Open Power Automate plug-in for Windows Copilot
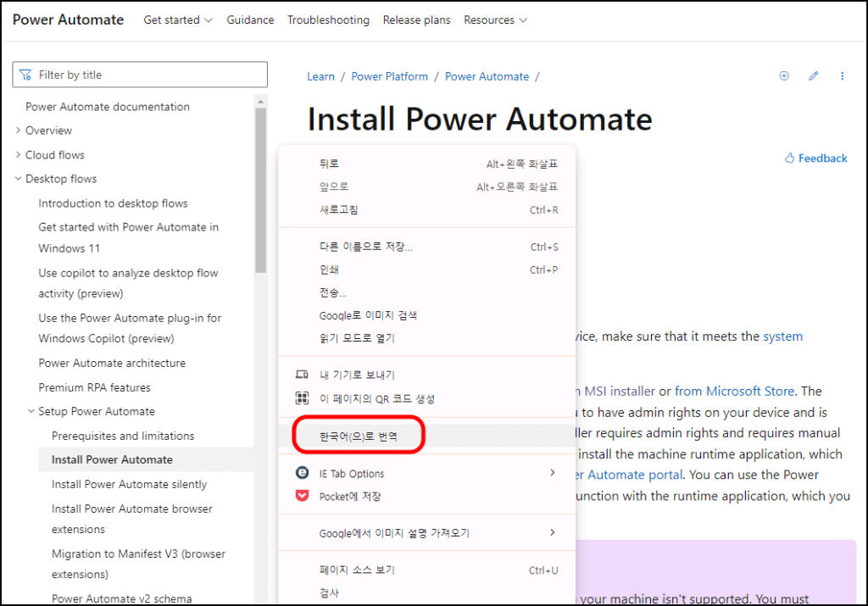 pyautogui.click(x=130, y=328)
